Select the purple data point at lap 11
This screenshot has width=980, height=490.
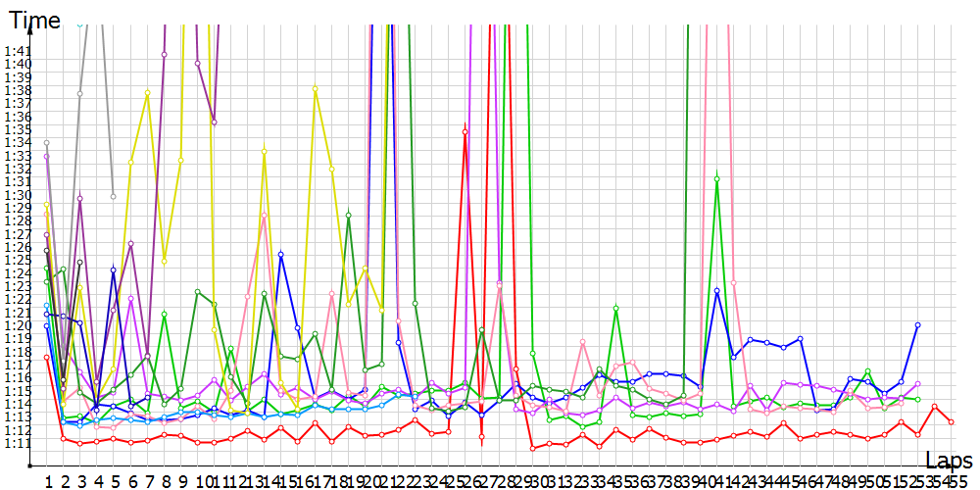tap(215, 122)
